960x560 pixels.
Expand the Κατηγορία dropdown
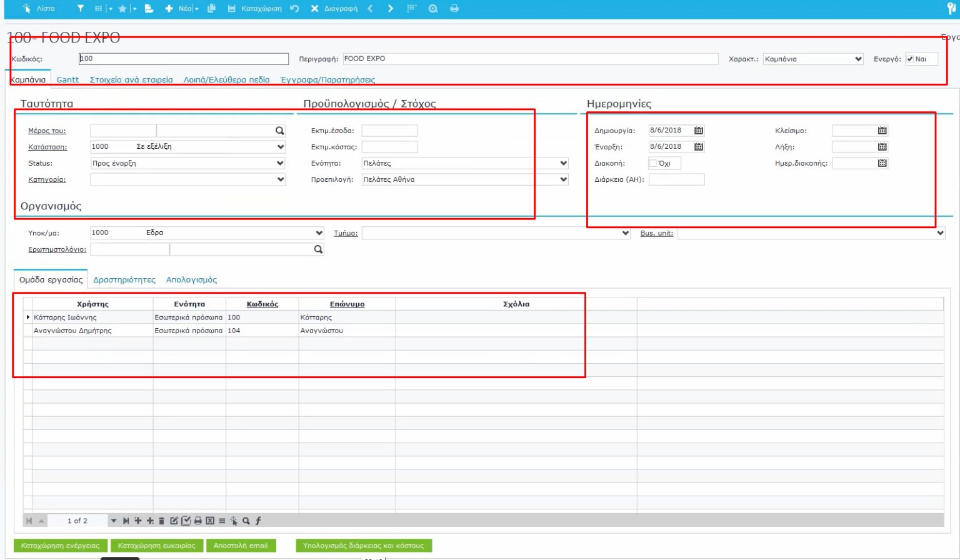click(x=280, y=179)
